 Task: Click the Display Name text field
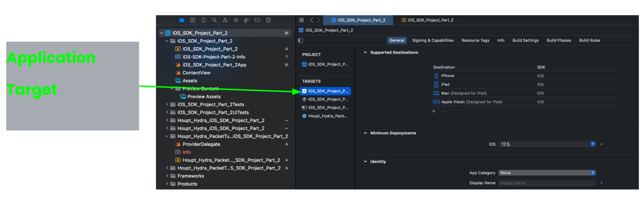[x=547, y=183]
